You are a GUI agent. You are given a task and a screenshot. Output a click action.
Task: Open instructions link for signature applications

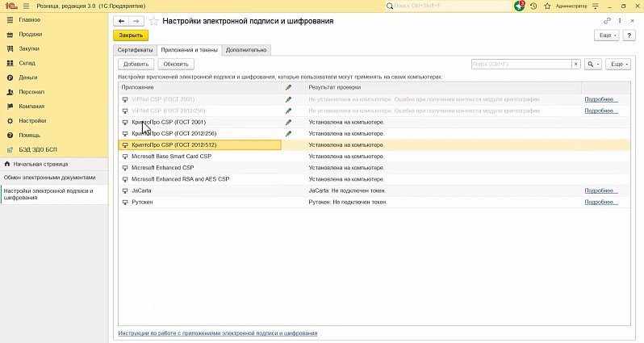(x=218, y=333)
